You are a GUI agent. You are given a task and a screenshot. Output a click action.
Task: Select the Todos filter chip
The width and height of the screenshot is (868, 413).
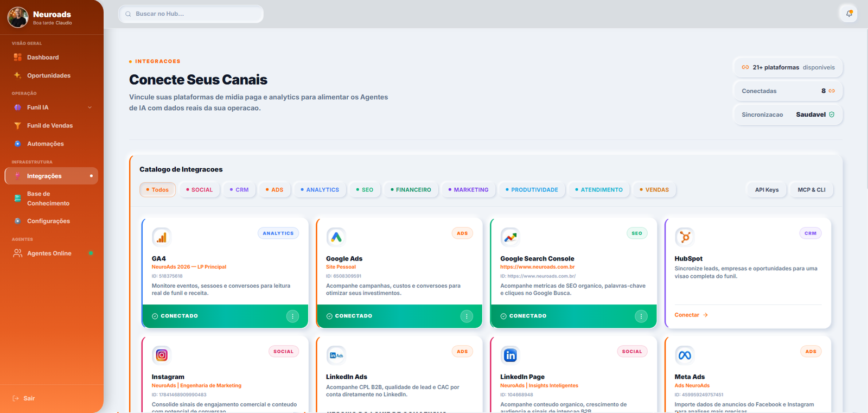157,190
